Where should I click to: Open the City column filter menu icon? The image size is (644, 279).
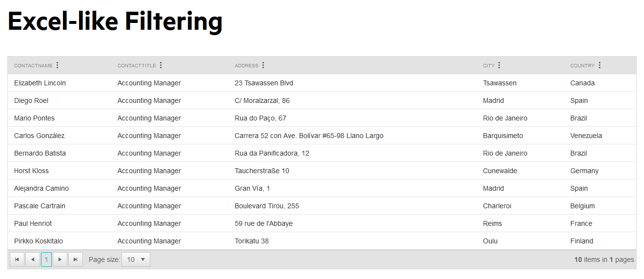[499, 65]
